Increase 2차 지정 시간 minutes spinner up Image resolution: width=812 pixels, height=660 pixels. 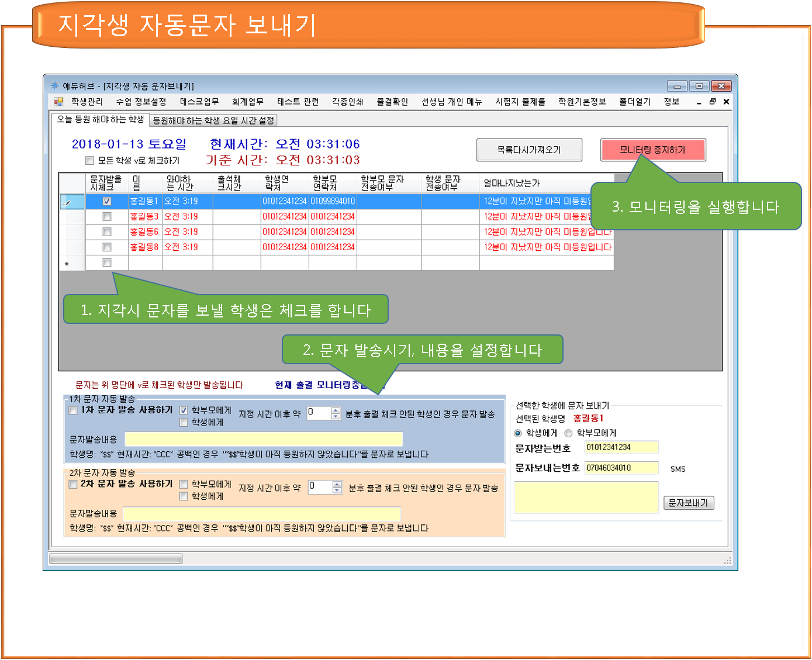click(337, 484)
